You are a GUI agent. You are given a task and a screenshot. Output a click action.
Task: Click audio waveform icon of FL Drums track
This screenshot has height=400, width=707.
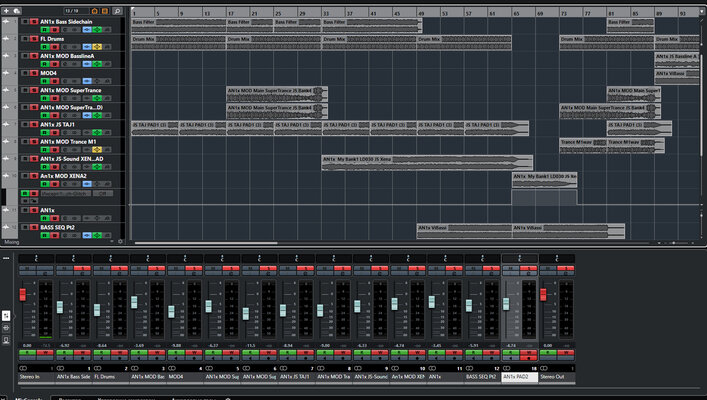pyautogui.click(x=6, y=39)
